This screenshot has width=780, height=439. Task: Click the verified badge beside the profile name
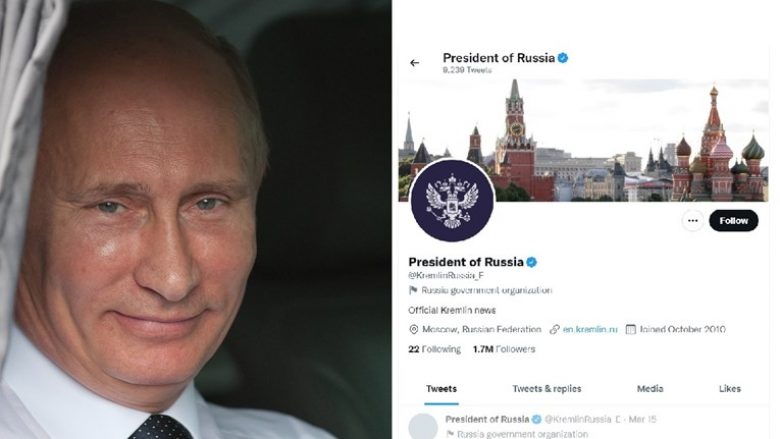point(531,262)
